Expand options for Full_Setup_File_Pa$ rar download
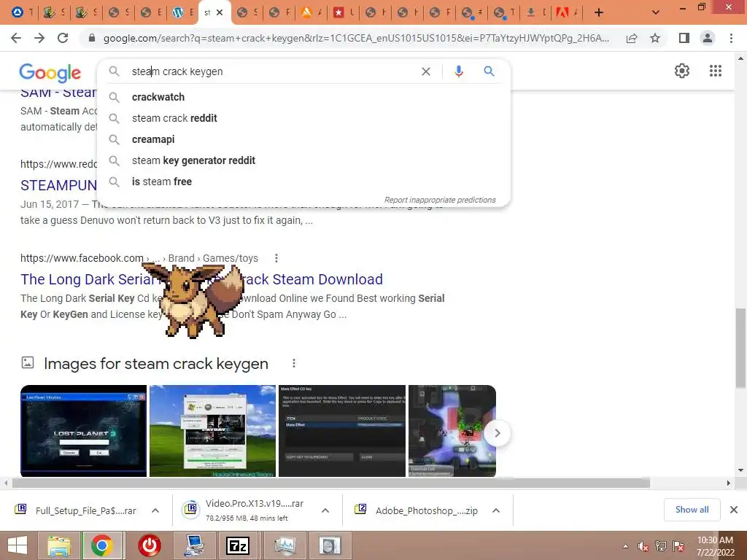 tap(155, 510)
